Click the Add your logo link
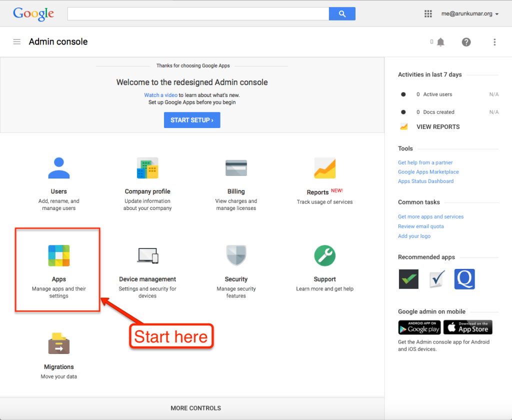512x420 pixels. coord(414,236)
